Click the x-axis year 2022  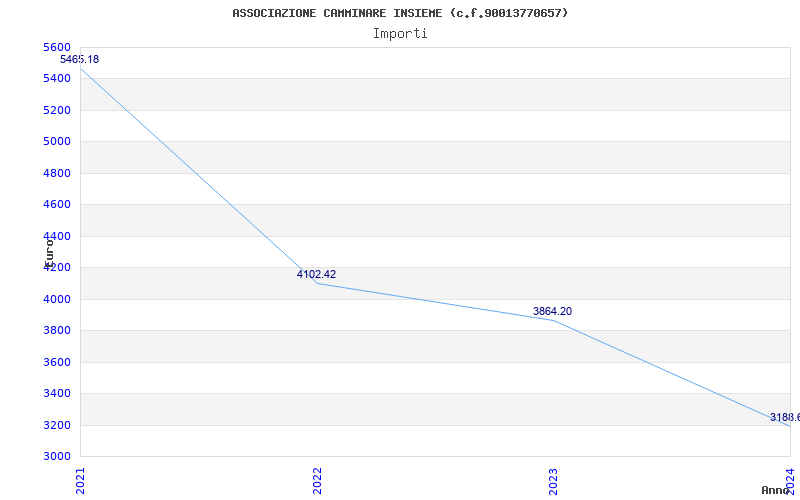[317, 481]
